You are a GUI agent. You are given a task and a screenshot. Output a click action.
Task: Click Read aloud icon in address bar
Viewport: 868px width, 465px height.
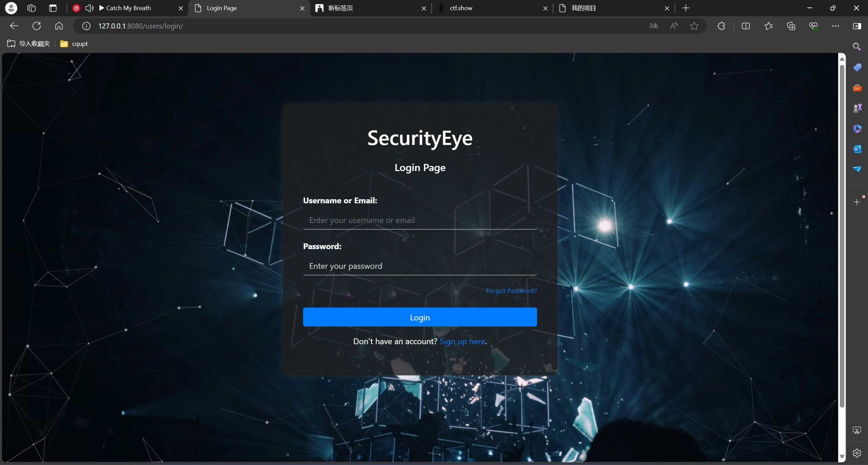674,26
